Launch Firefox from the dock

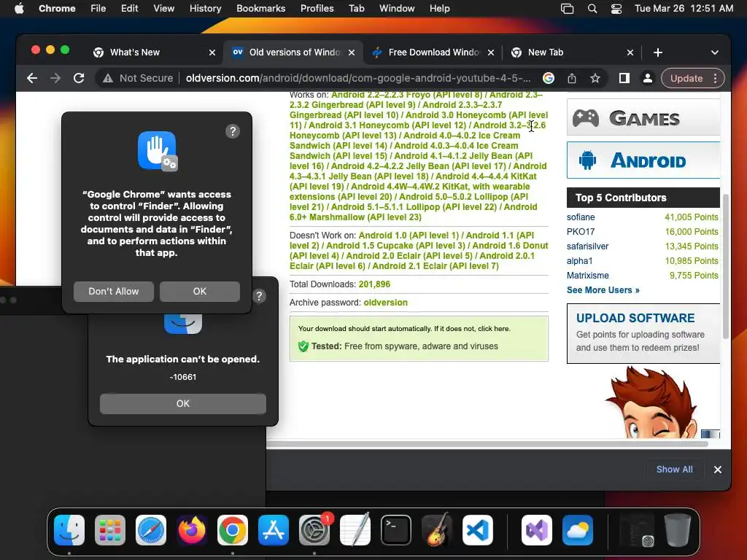tap(192, 530)
